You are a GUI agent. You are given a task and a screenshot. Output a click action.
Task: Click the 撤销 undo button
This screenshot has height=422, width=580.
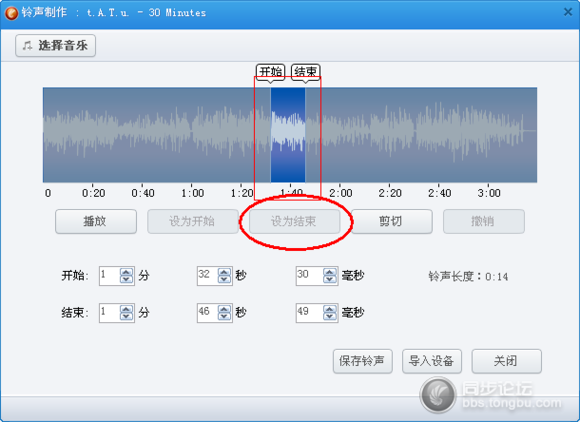484,222
